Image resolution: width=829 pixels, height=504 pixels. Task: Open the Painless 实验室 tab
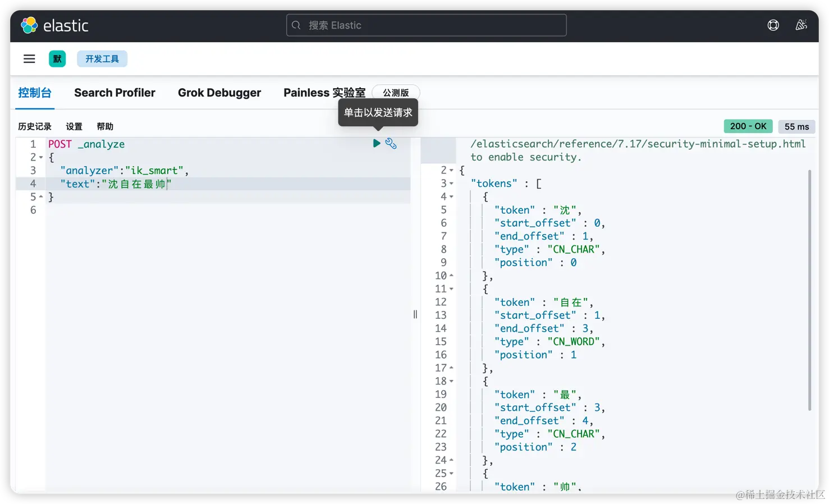click(x=324, y=93)
